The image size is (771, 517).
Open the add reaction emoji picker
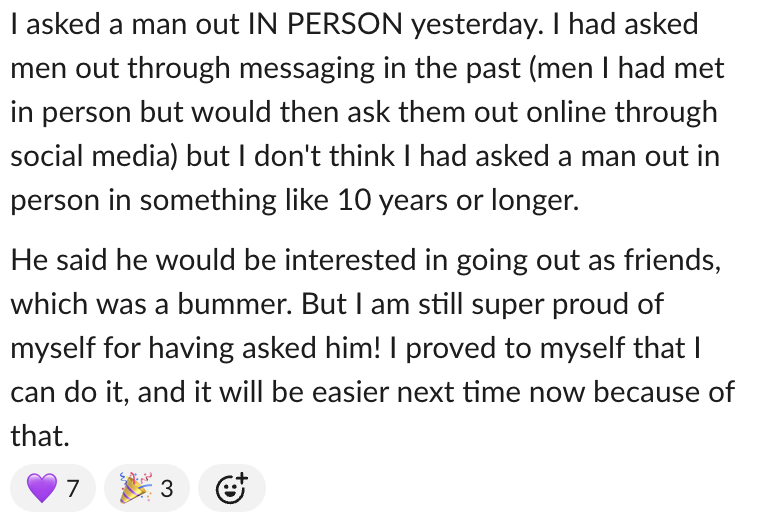(231, 489)
